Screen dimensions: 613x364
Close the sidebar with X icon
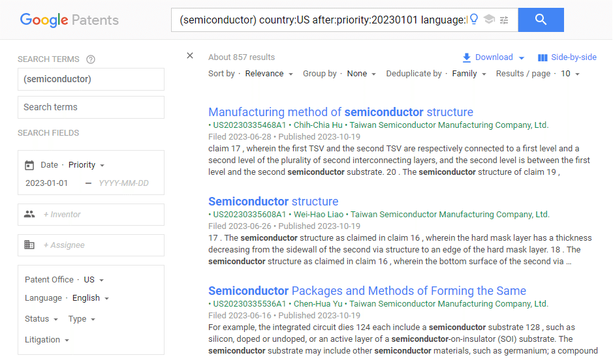[x=190, y=56]
